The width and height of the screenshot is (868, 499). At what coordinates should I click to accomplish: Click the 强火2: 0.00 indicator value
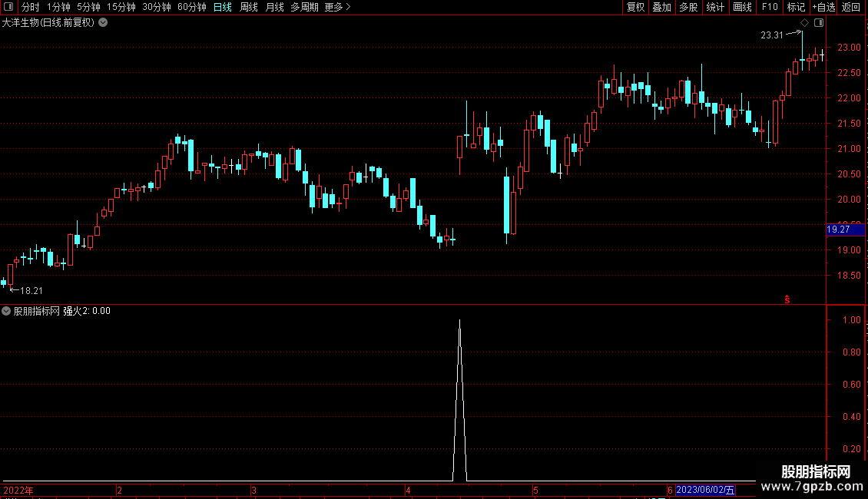pos(86,311)
